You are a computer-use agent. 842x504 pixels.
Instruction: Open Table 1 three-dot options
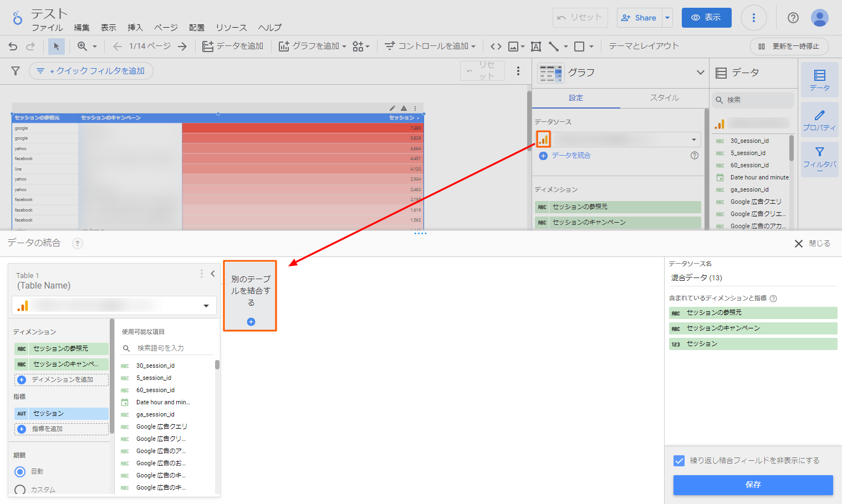tap(201, 274)
